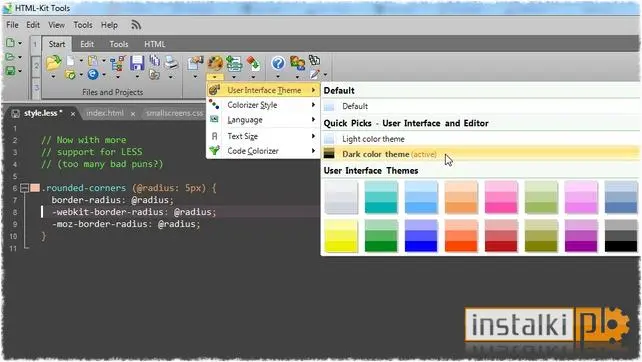The width and height of the screenshot is (642, 362).
Task: Click the Save All stacked-pages icon
Action: (x=155, y=61)
